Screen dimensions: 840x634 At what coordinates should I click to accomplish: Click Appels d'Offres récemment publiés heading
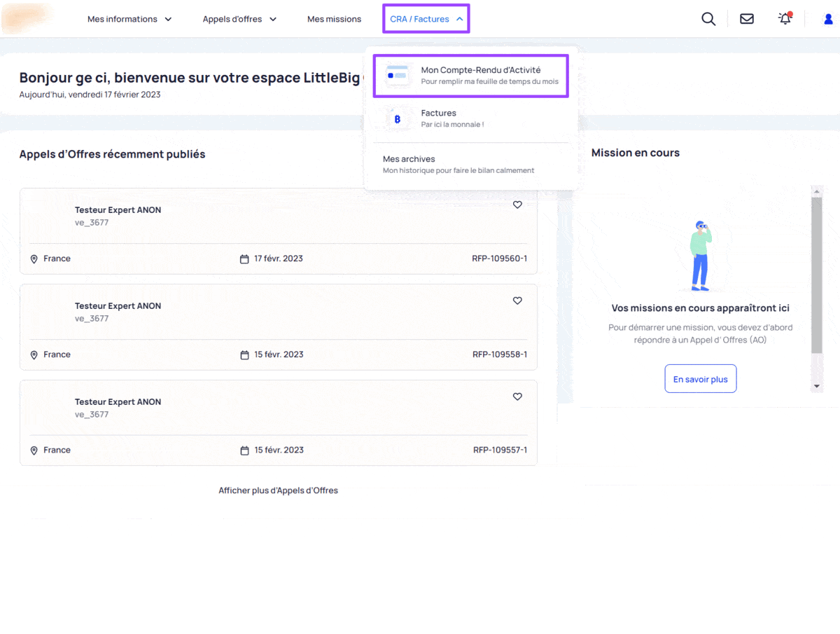[112, 154]
